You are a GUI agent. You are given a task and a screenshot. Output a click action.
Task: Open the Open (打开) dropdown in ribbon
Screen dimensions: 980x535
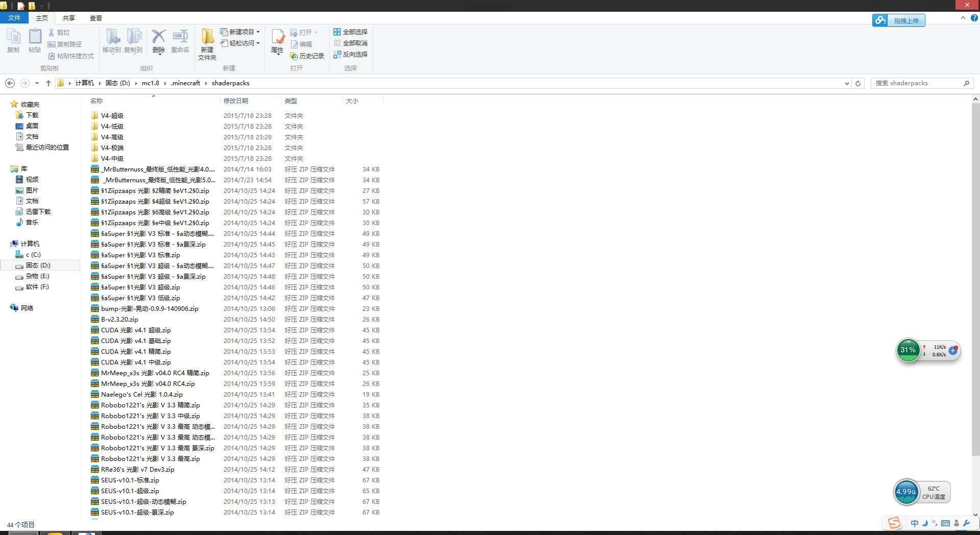click(x=304, y=32)
